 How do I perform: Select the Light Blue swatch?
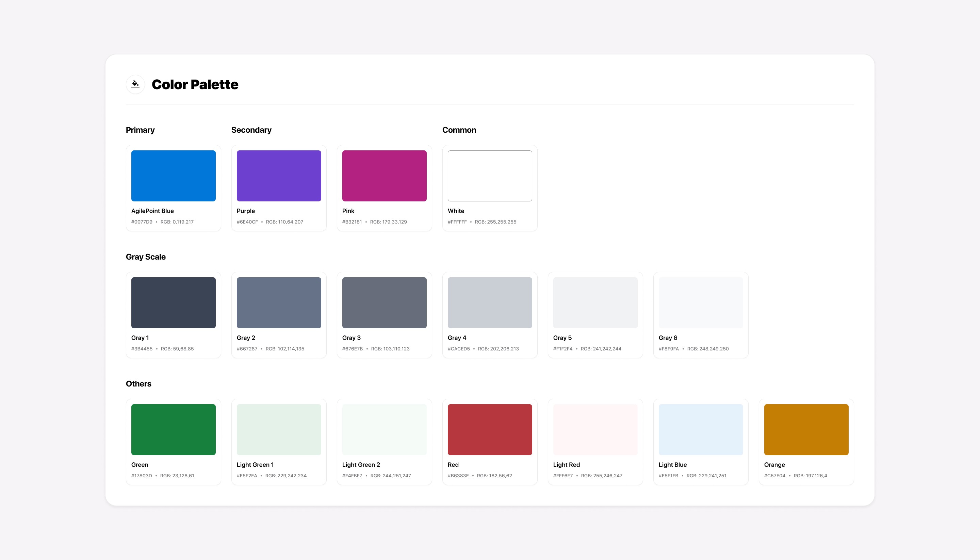tap(700, 430)
